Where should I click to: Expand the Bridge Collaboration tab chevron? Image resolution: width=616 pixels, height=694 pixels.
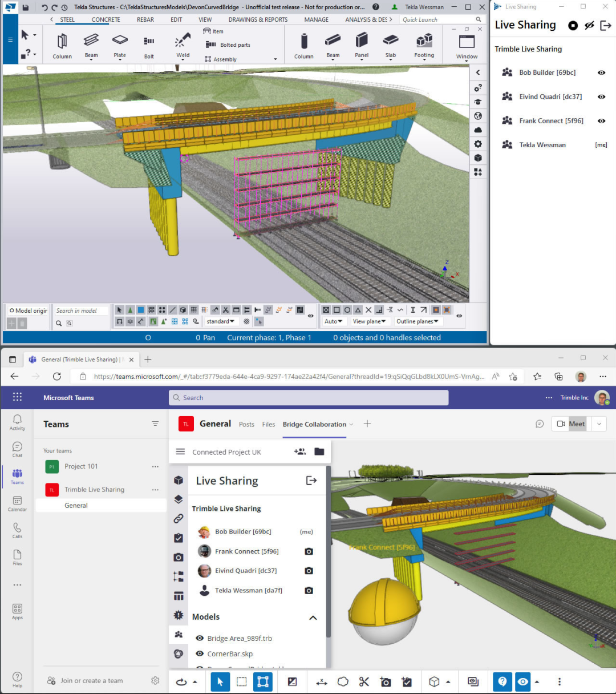(351, 425)
